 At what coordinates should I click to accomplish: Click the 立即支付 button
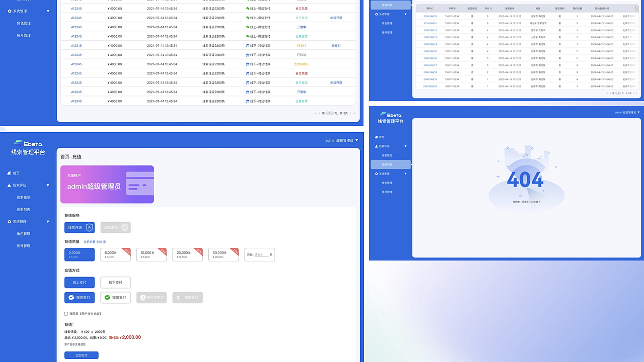click(x=82, y=355)
